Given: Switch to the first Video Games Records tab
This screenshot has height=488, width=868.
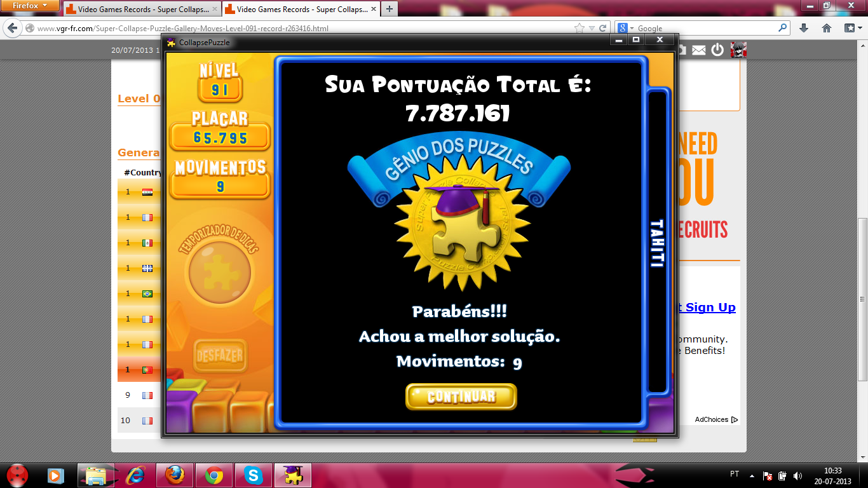Looking at the screenshot, I should pos(140,10).
